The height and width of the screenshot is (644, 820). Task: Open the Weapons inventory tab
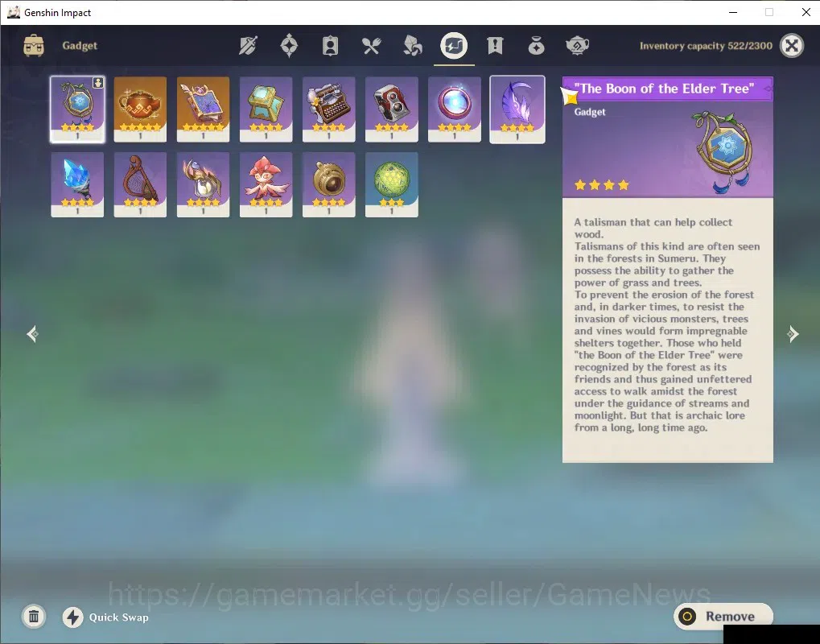248,46
